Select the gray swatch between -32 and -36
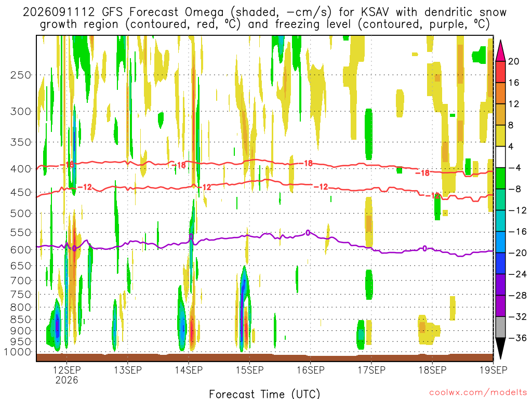Viewport: 532px width, 399px height. pyautogui.click(x=500, y=327)
